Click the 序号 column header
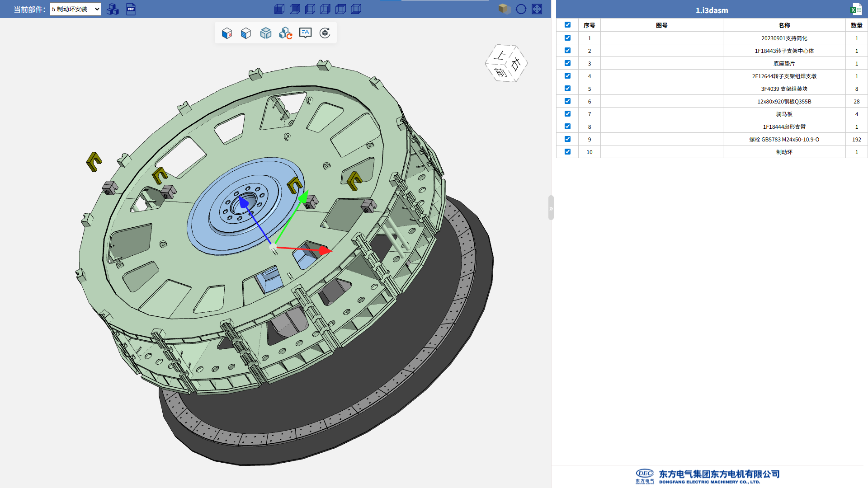Screen dimensions: 868x488 click(590, 25)
